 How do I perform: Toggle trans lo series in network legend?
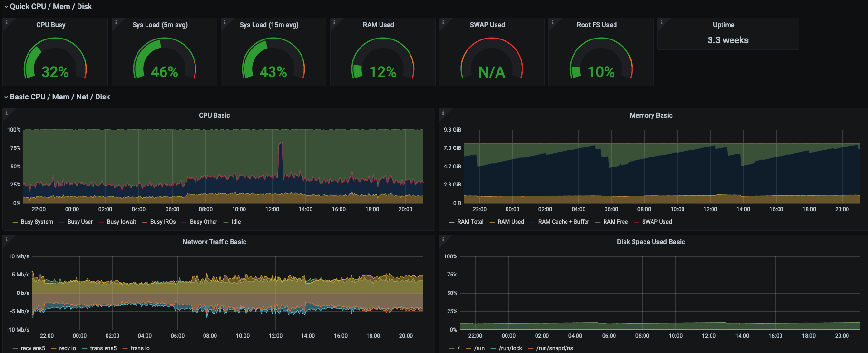(140, 348)
